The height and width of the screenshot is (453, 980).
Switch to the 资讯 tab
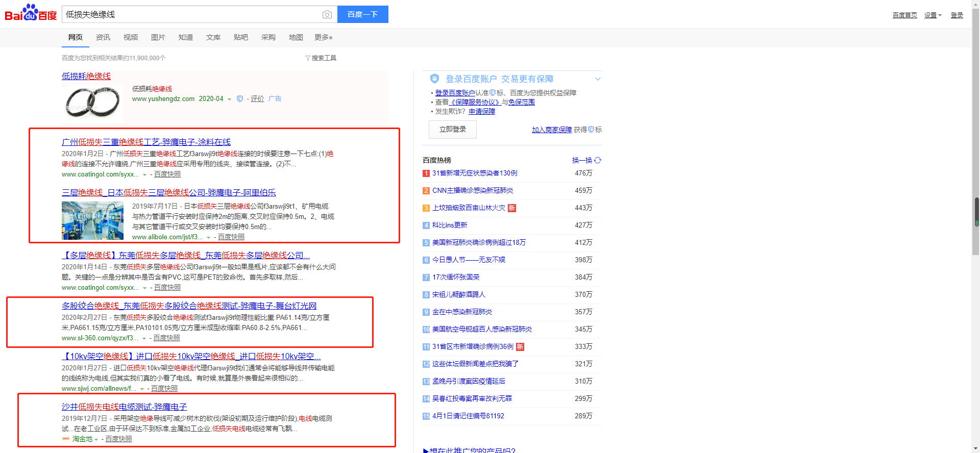103,37
